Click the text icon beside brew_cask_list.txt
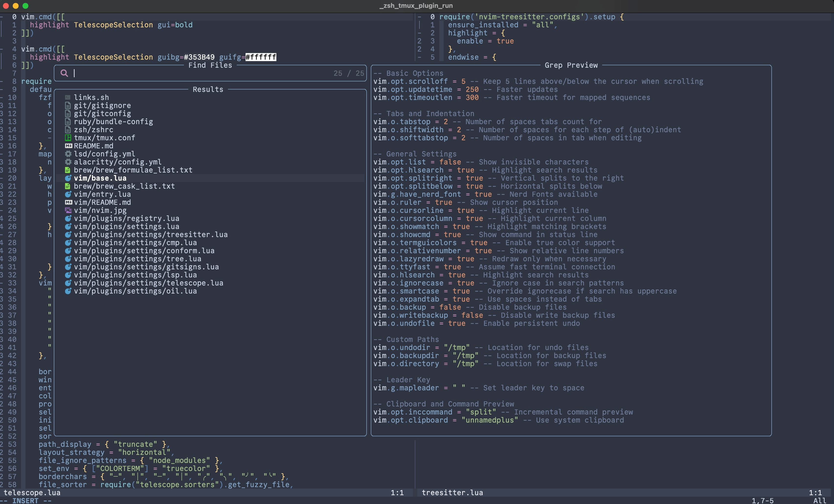Screen dimensions: 834x504 68,186
